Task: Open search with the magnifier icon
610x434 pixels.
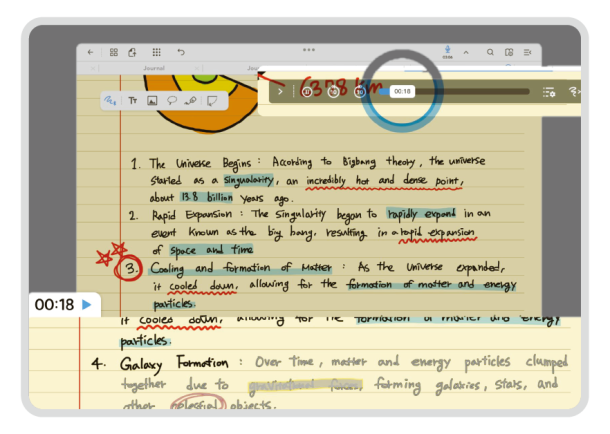Action: point(490,52)
